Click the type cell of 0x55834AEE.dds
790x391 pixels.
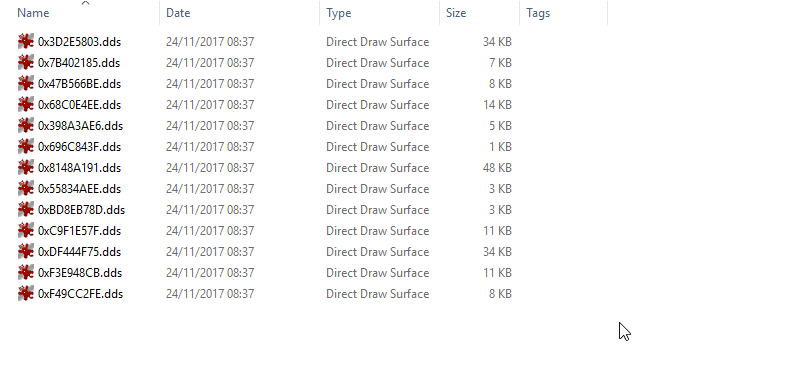pyautogui.click(x=377, y=189)
